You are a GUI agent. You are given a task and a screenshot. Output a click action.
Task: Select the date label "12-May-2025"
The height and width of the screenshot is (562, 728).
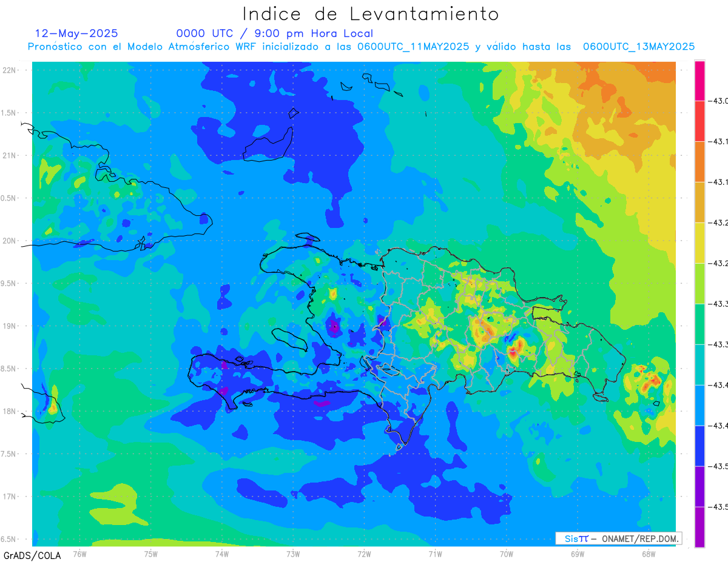(76, 33)
